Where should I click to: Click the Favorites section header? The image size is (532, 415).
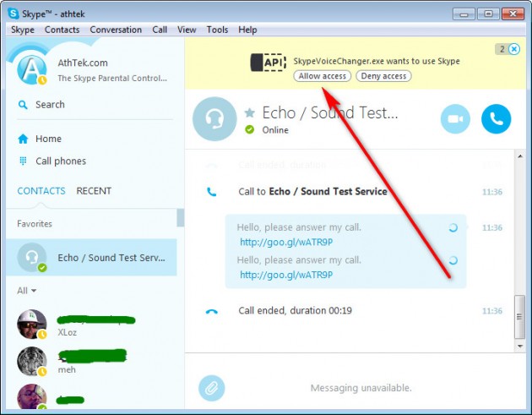(x=35, y=224)
